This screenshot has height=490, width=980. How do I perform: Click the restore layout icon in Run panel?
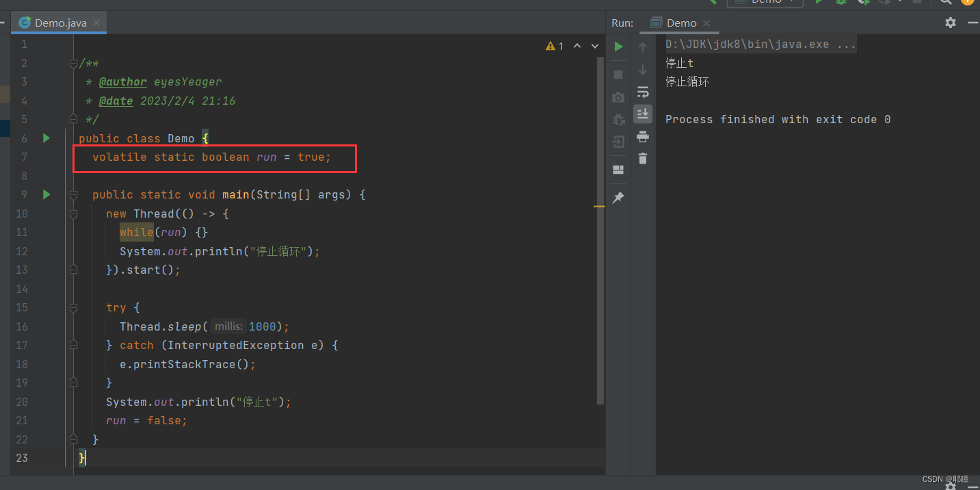pos(618,170)
